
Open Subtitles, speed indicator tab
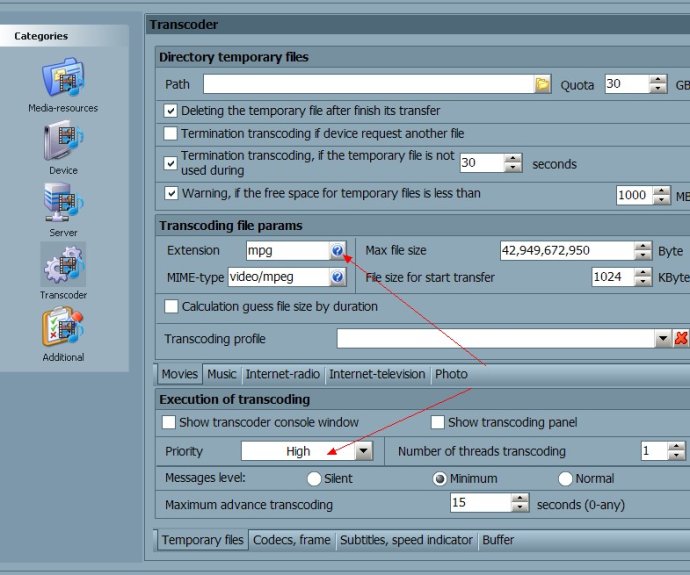[406, 540]
